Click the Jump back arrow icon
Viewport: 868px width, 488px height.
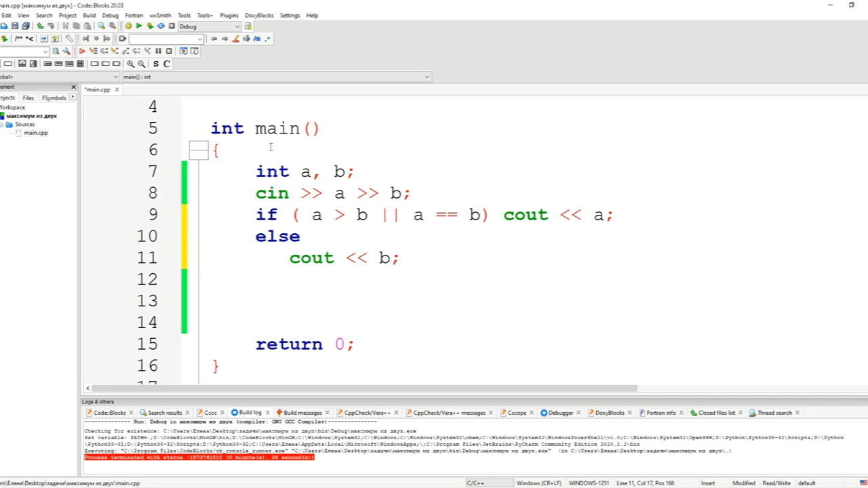(214, 39)
